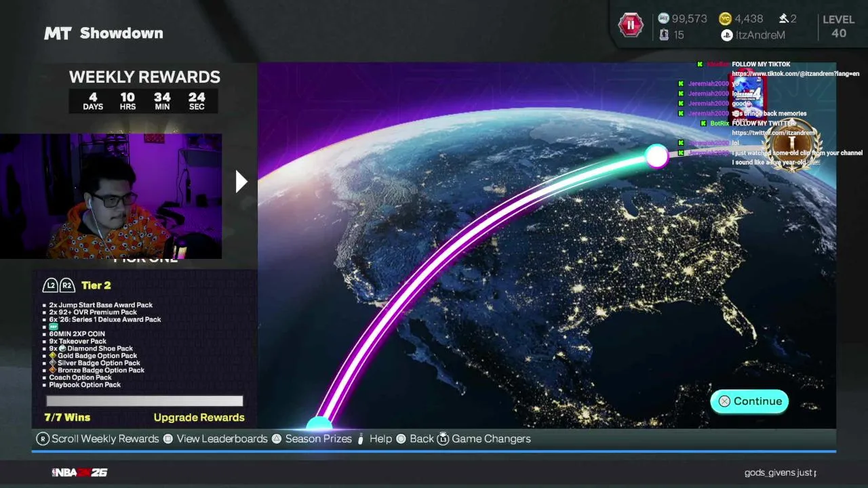This screenshot has width=868, height=488.
Task: Click the Back label
Action: tap(422, 439)
